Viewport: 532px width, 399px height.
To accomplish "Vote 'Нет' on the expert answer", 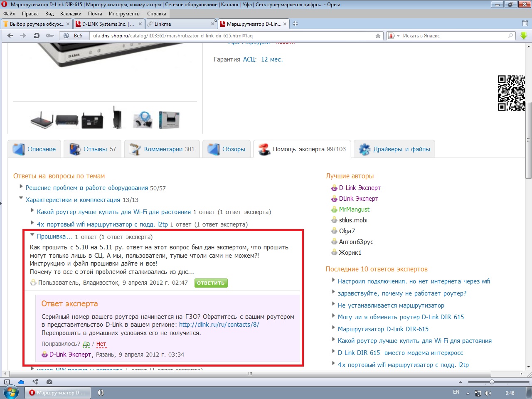I will tap(101, 344).
